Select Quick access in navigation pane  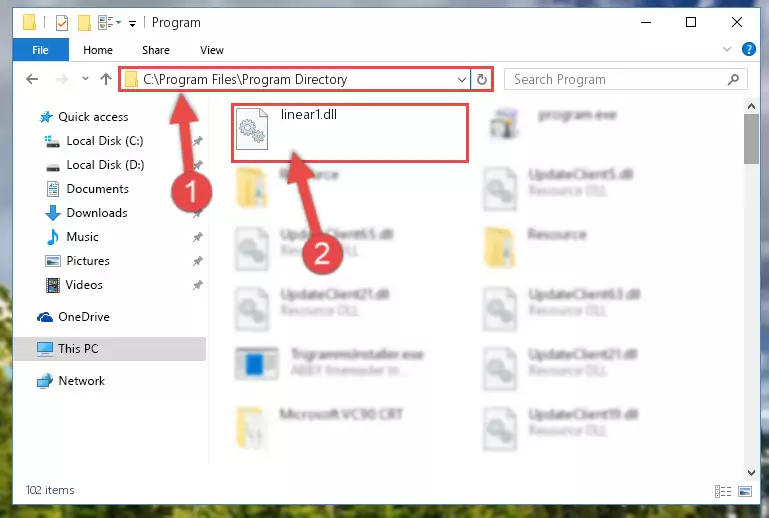(84, 117)
